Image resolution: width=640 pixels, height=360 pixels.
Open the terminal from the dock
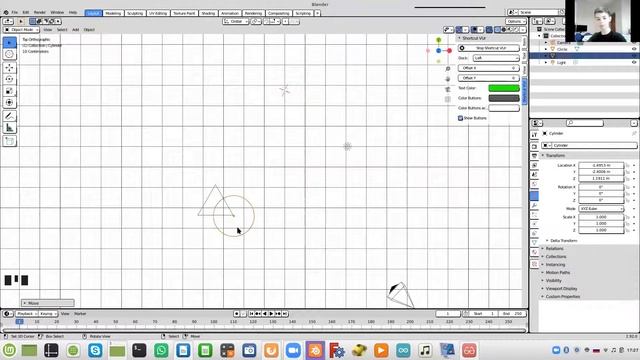pos(139,350)
